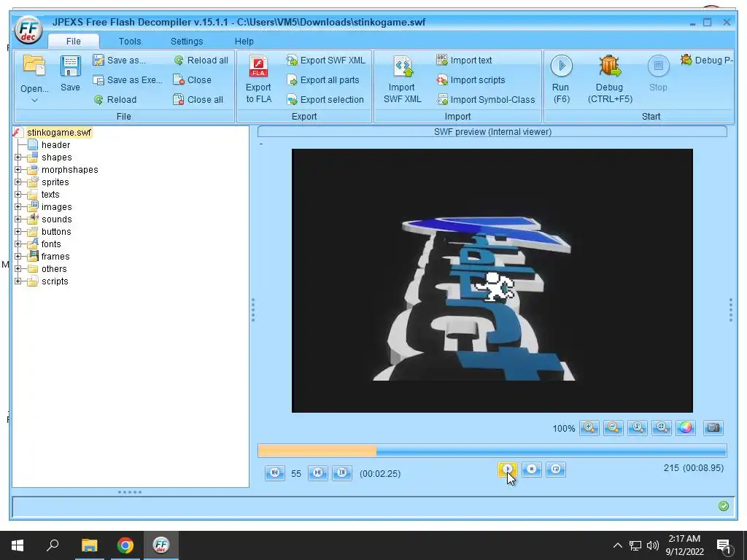Click the Import SWF XML icon

click(403, 66)
